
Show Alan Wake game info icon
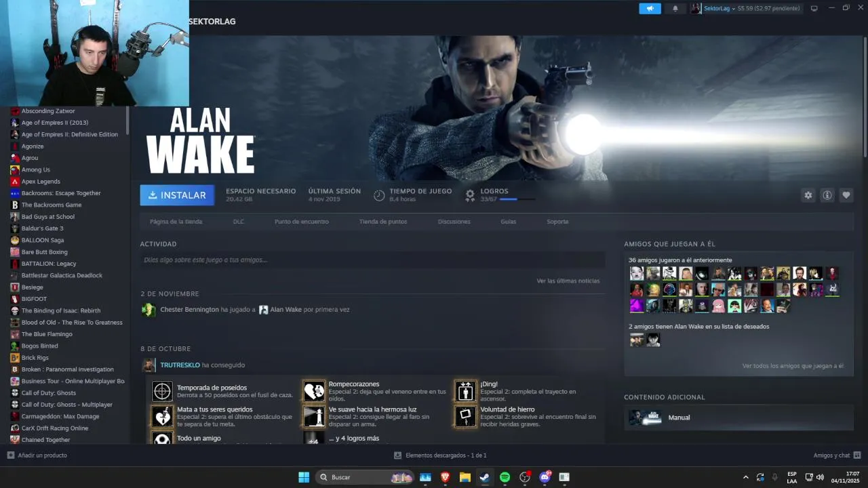827,195
